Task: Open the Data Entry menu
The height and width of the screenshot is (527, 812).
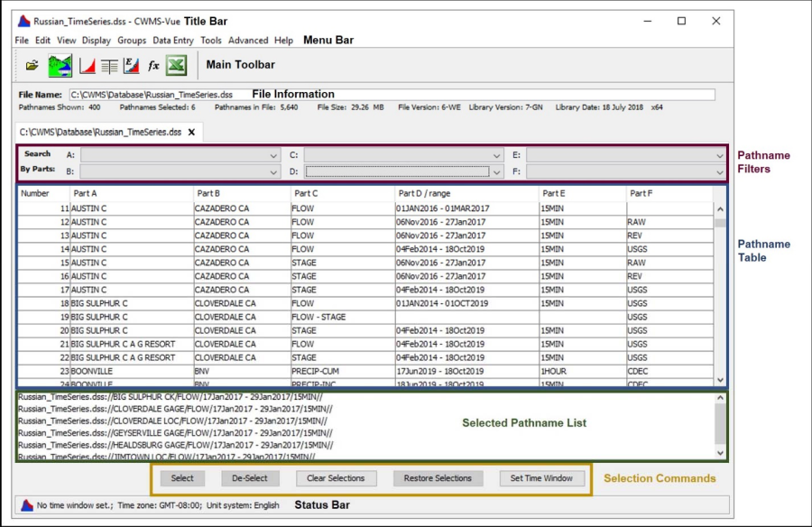Action: click(x=173, y=40)
